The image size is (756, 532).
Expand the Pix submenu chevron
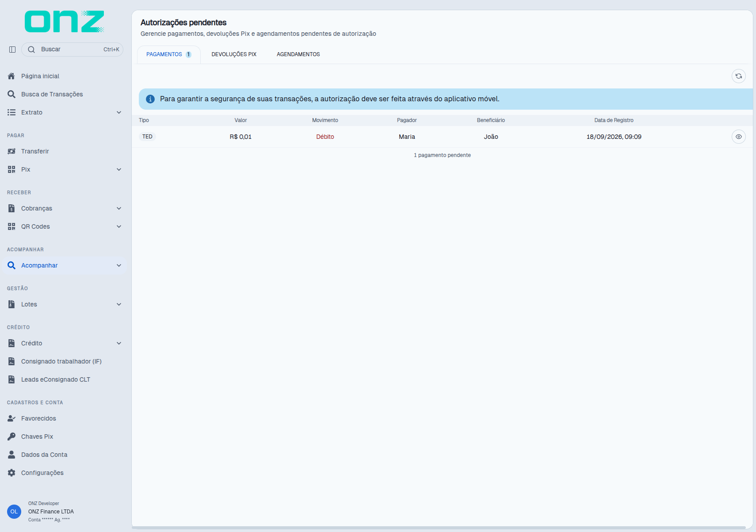click(x=119, y=169)
